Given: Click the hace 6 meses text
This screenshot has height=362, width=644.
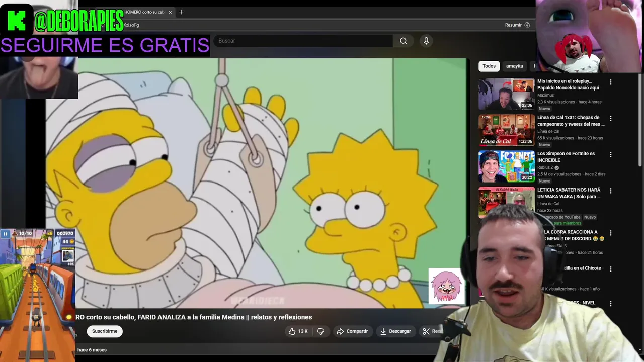Looking at the screenshot, I should [92, 350].
